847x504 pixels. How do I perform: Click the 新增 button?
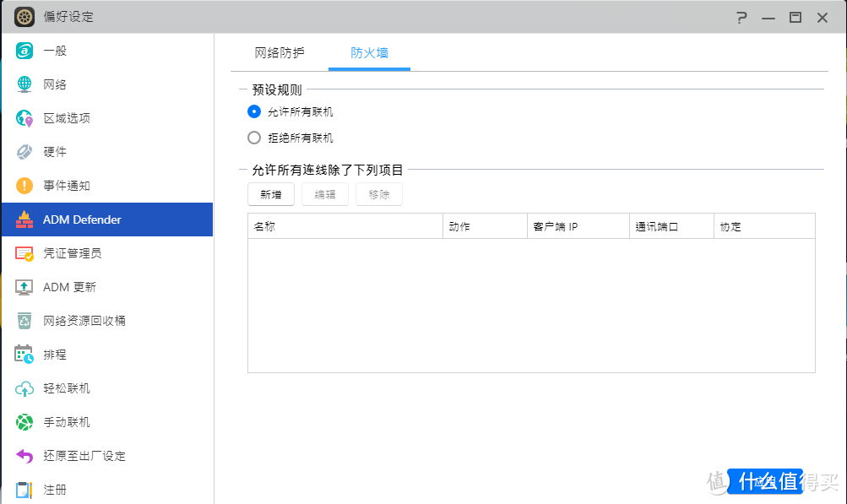[270, 194]
